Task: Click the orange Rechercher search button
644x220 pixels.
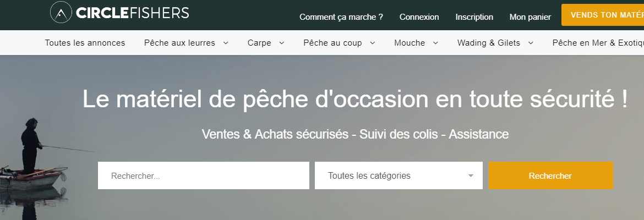Action: (550, 175)
